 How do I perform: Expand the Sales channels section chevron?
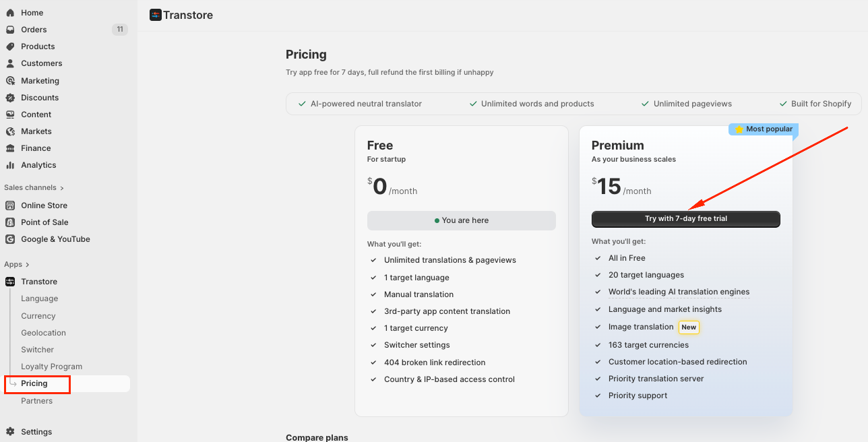[62, 188]
